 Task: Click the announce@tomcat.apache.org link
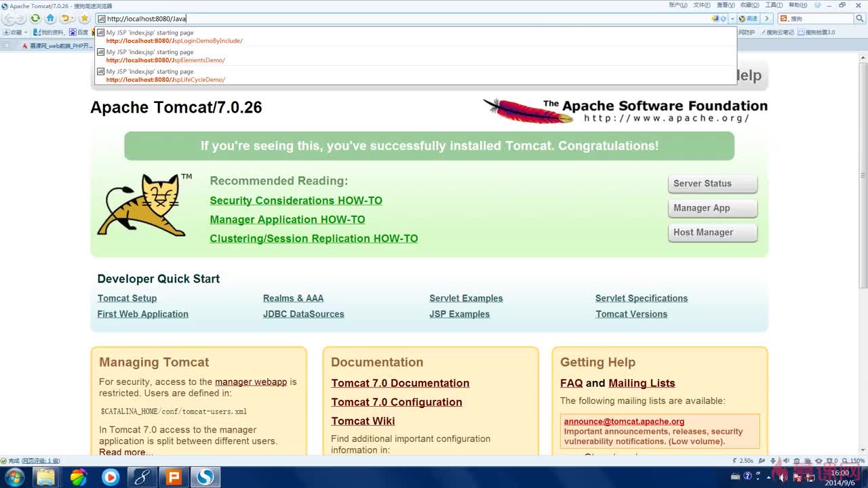tap(624, 421)
